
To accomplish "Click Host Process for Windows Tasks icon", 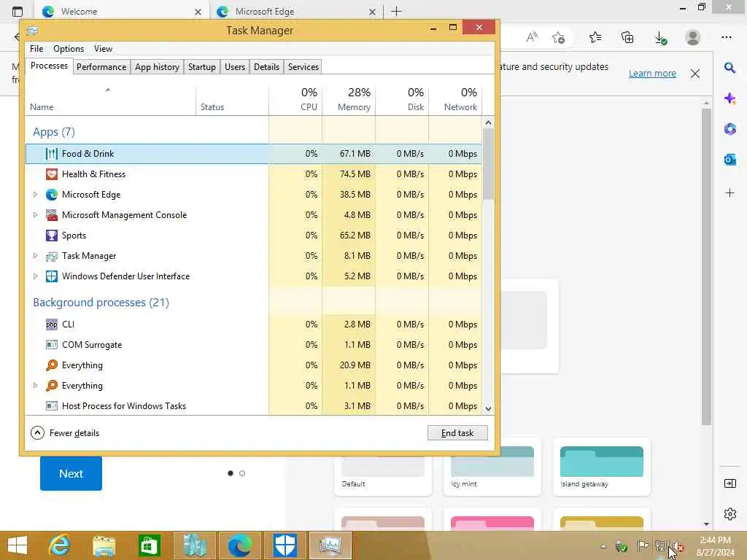I will point(52,406).
